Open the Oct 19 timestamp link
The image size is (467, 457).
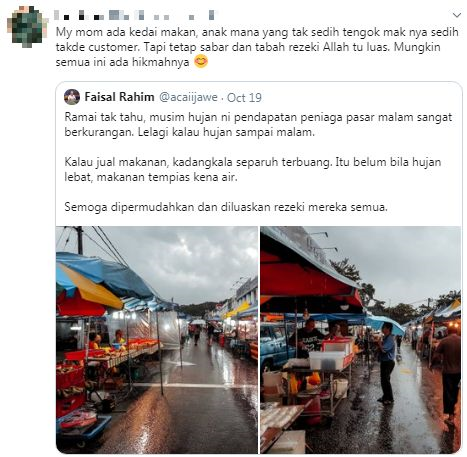click(x=244, y=98)
